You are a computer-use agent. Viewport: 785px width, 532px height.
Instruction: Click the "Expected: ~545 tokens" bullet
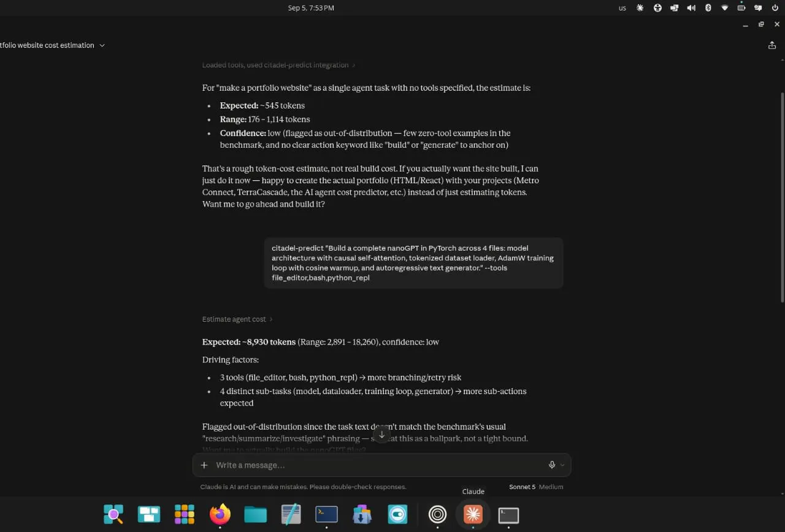(x=262, y=105)
